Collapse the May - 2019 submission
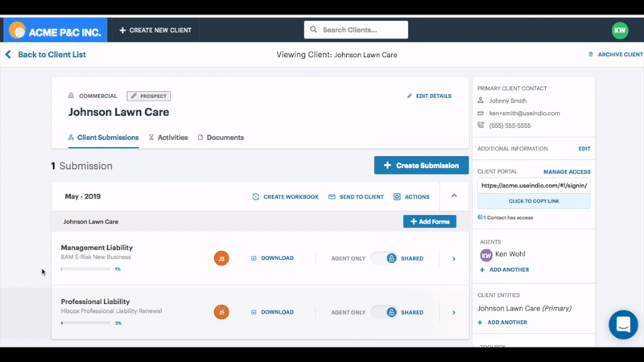This screenshot has height=362, width=644. pos(454,195)
